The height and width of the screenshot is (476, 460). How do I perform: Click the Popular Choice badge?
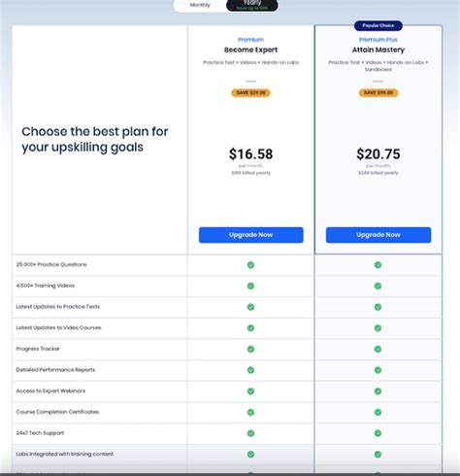(378, 25)
